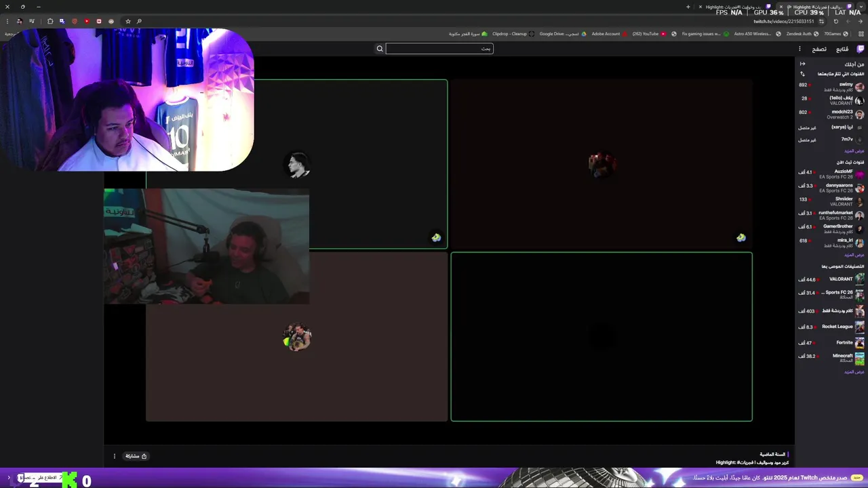Click the Twitch logo home icon
The image size is (868, 488).
(x=861, y=49)
